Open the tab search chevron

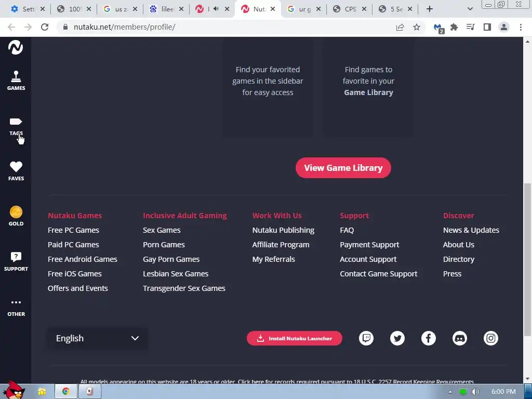click(470, 9)
